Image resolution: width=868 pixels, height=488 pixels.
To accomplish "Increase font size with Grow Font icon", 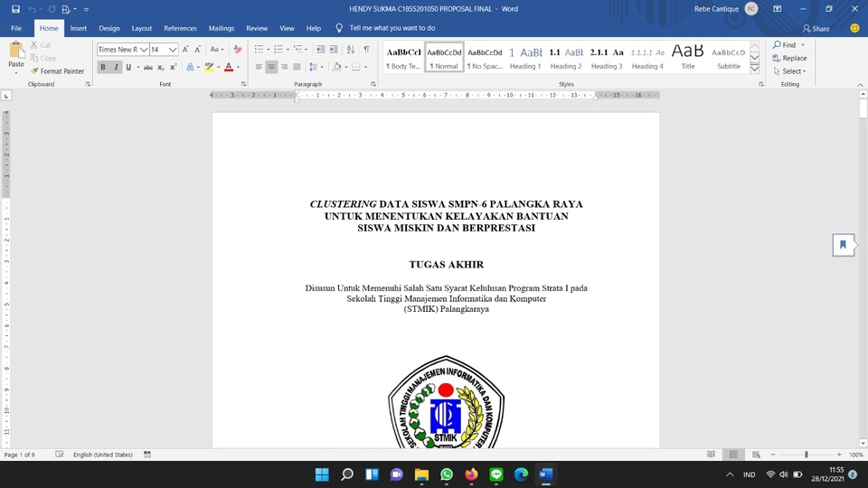I will coord(185,49).
